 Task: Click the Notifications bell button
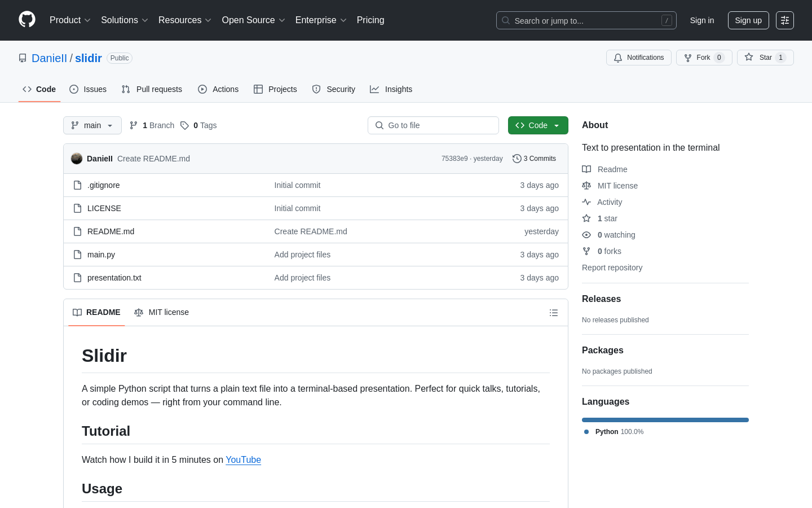639,58
